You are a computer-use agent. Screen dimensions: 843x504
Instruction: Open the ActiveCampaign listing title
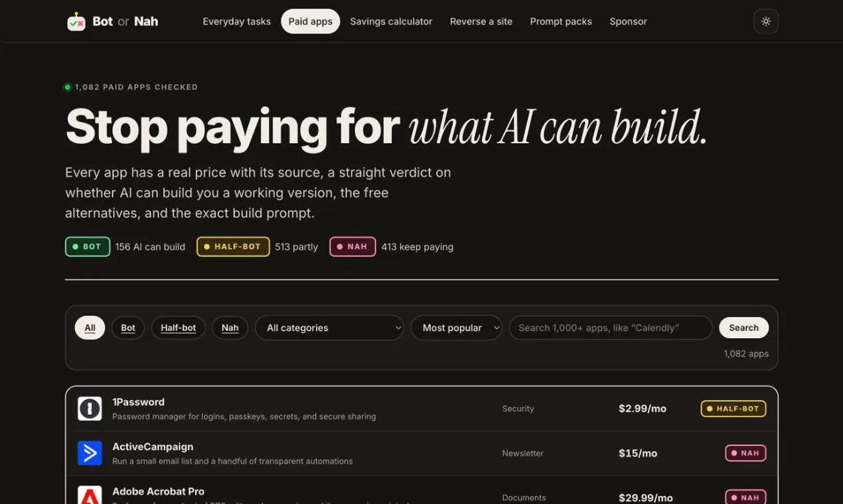click(153, 447)
